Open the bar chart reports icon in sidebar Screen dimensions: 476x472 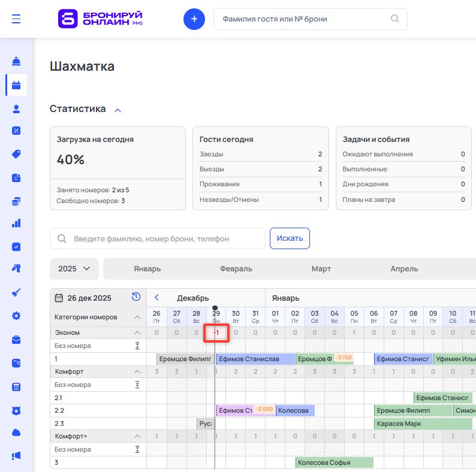point(16,223)
